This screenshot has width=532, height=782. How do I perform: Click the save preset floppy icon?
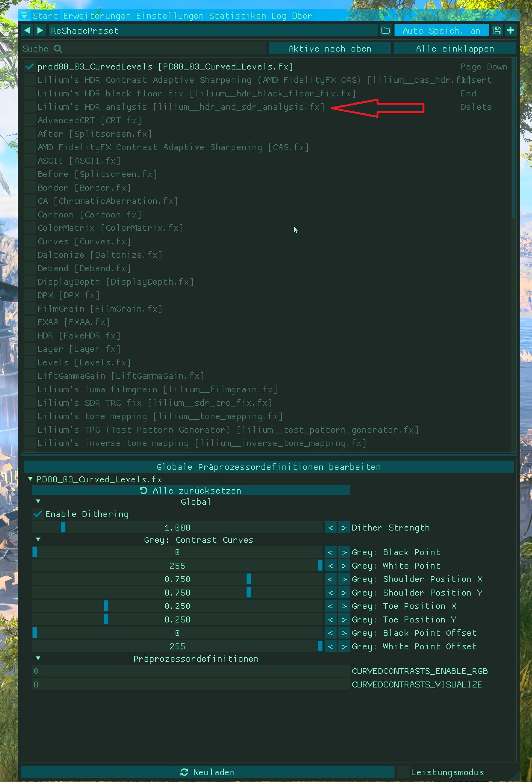(x=497, y=31)
